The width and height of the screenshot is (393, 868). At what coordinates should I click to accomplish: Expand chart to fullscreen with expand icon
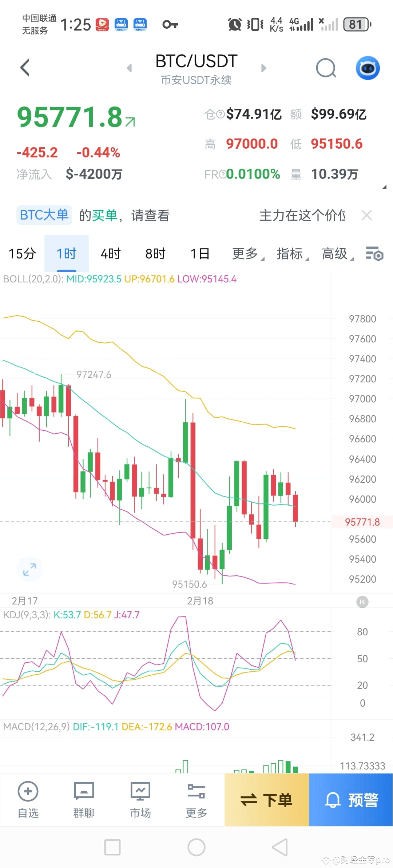29,569
